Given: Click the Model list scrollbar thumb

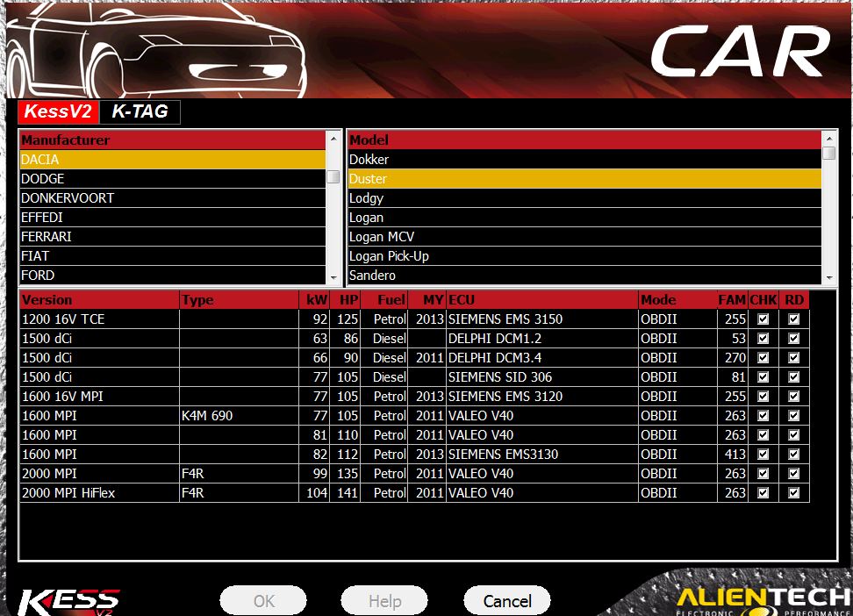Looking at the screenshot, I should pos(829,154).
